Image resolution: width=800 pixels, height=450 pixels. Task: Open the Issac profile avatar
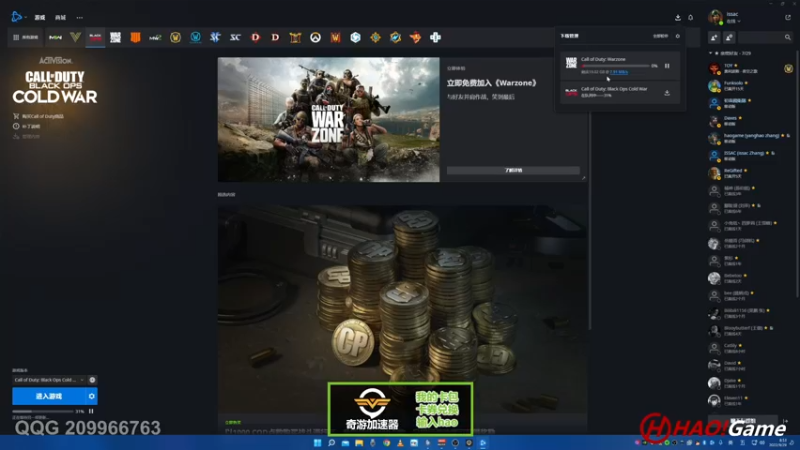tap(715, 17)
